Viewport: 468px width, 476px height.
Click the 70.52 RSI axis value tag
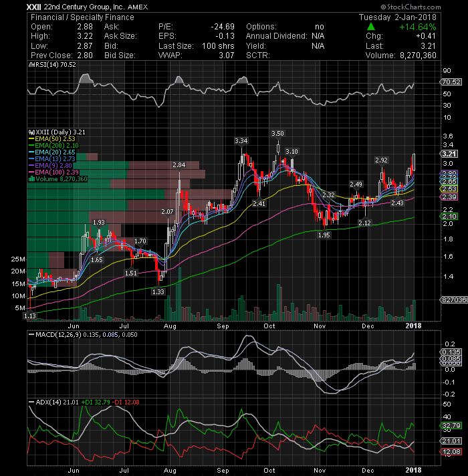[451, 82]
